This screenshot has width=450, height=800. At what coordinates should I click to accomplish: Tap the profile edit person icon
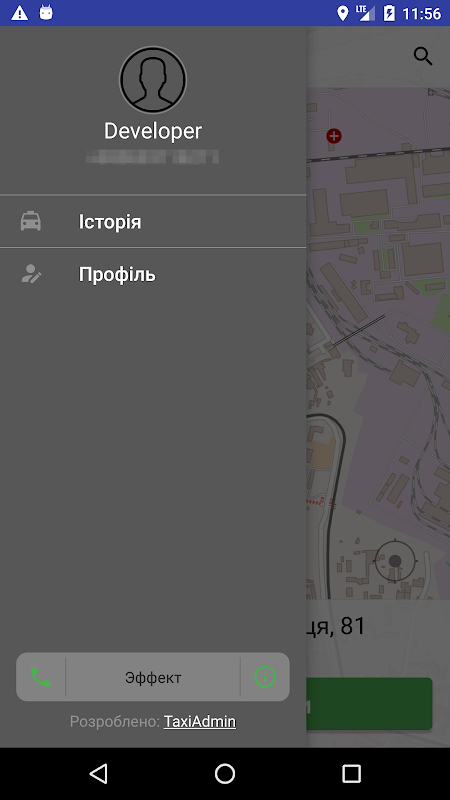(x=31, y=274)
